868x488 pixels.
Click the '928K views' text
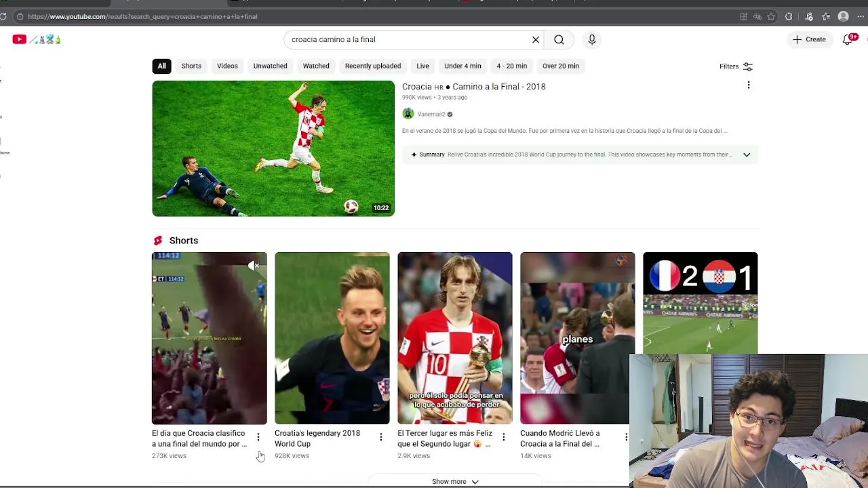pyautogui.click(x=292, y=456)
